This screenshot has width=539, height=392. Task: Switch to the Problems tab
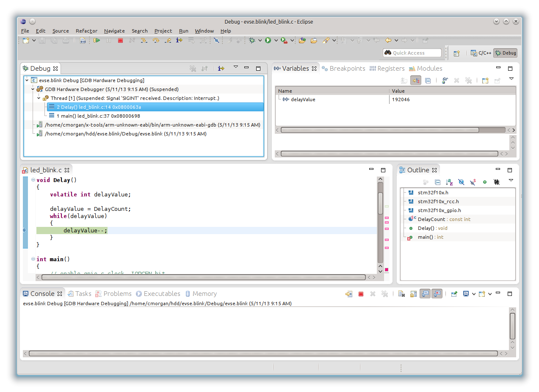pyautogui.click(x=113, y=294)
